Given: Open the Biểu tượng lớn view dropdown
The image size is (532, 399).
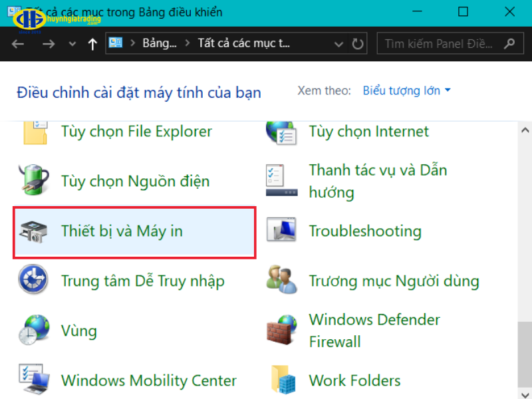Looking at the screenshot, I should click(406, 90).
